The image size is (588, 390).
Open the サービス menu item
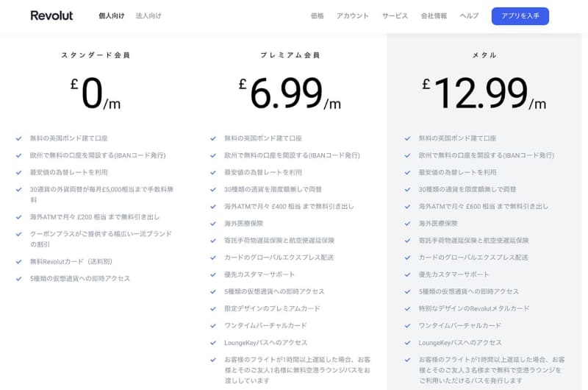[395, 15]
